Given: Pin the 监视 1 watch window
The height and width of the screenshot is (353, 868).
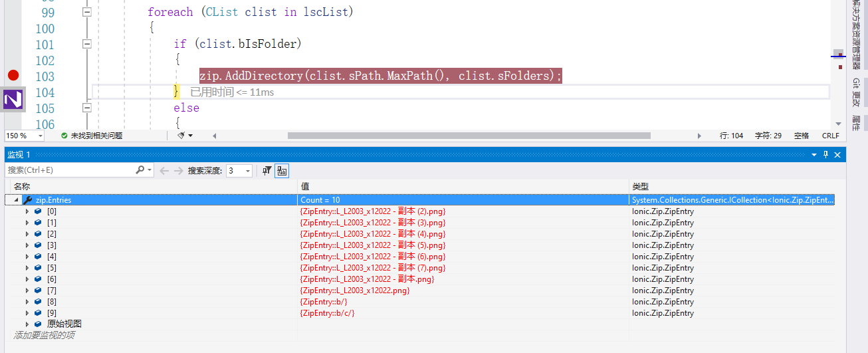Looking at the screenshot, I should point(825,154).
